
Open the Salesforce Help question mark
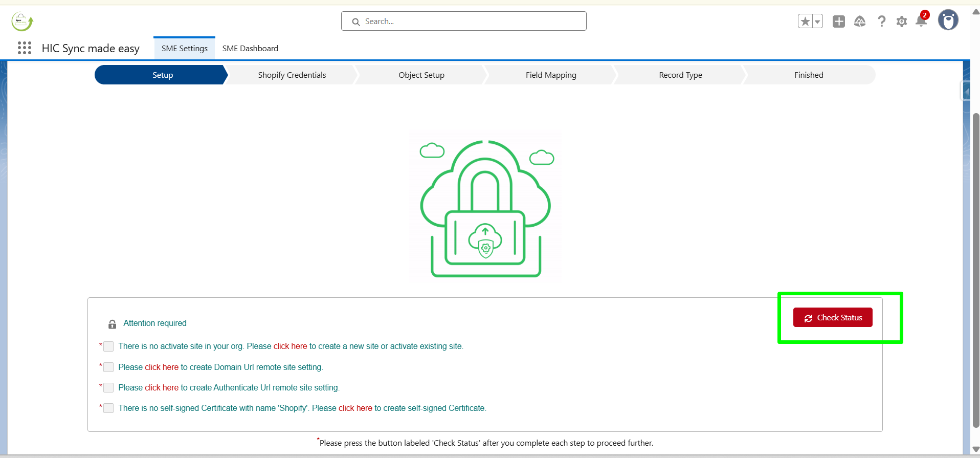click(881, 21)
